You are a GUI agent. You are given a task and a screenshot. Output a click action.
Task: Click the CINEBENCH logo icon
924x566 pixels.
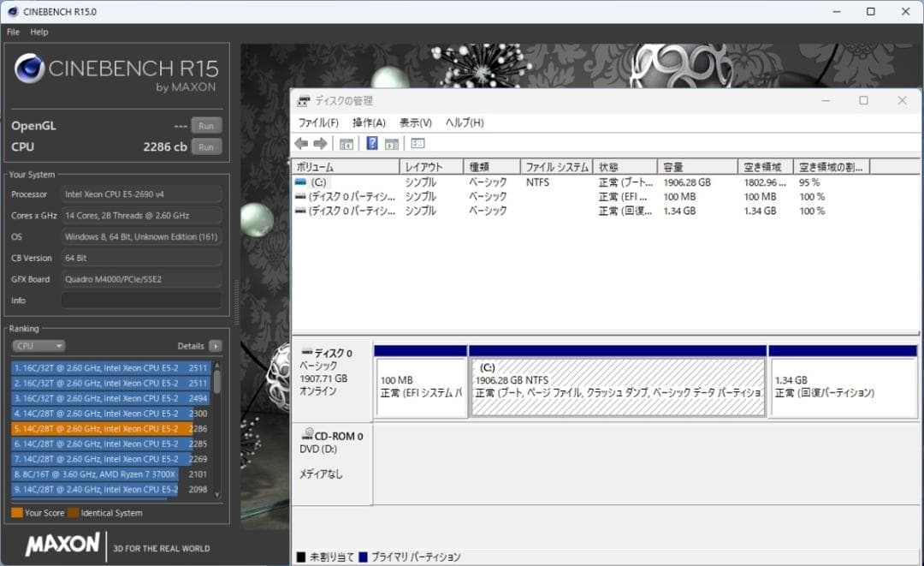click(x=31, y=68)
